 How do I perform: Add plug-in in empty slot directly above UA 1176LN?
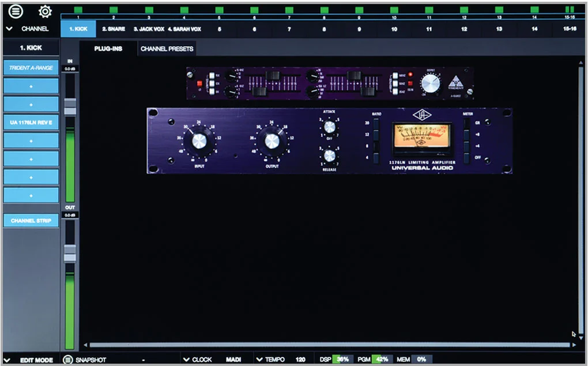pos(31,104)
